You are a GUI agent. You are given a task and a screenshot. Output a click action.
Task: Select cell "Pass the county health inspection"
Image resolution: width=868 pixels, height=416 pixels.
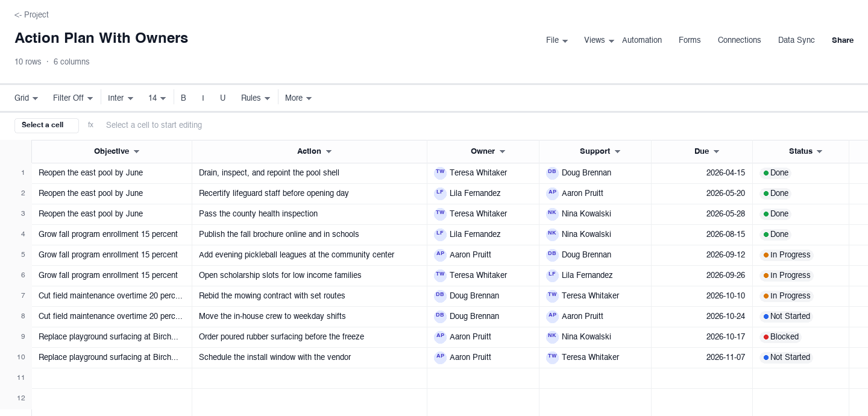309,213
